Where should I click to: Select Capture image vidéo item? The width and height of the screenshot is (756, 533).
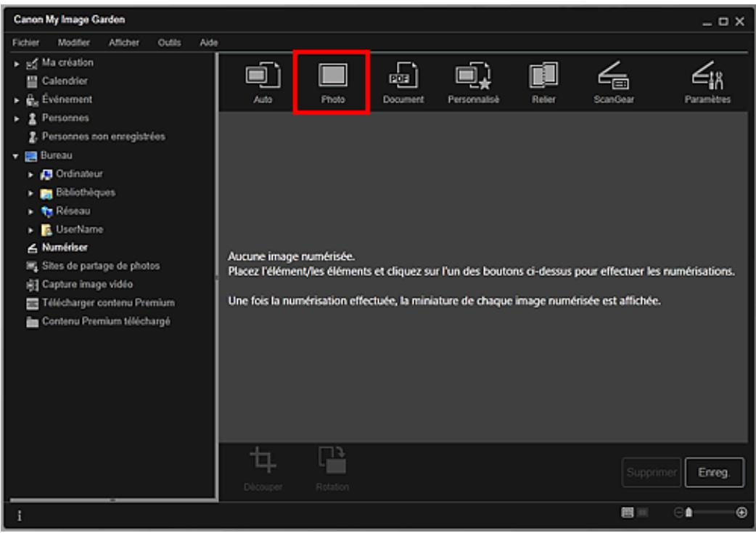pos(86,284)
